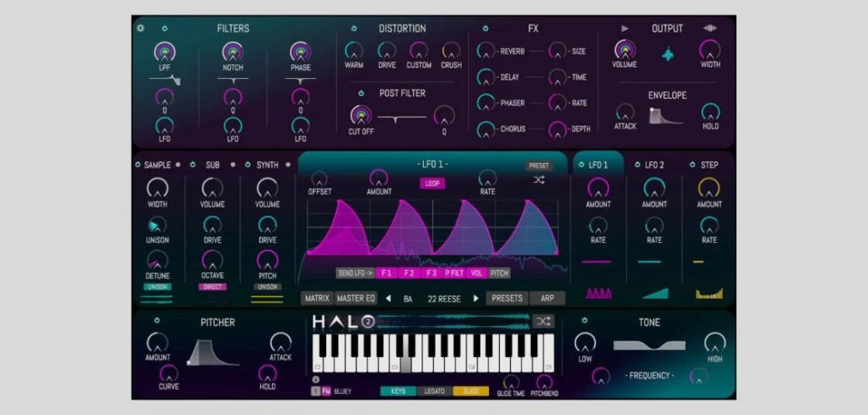Viewport: 868px width, 415px height.
Task: Click the Step sequencer bars pattern icon
Action: (x=709, y=293)
